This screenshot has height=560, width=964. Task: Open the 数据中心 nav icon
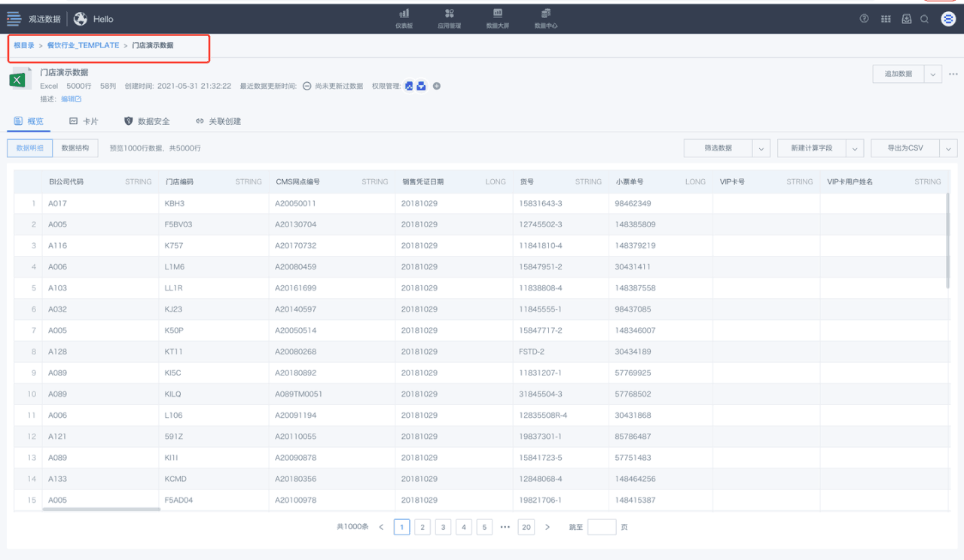[546, 13]
